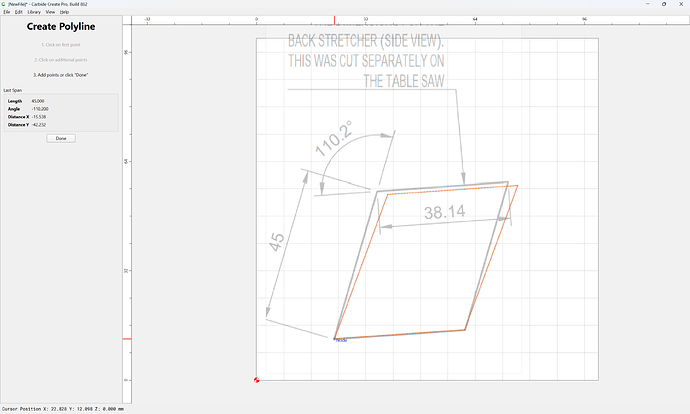
Task: Click the Distance X value -15.538
Action: click(x=39, y=117)
